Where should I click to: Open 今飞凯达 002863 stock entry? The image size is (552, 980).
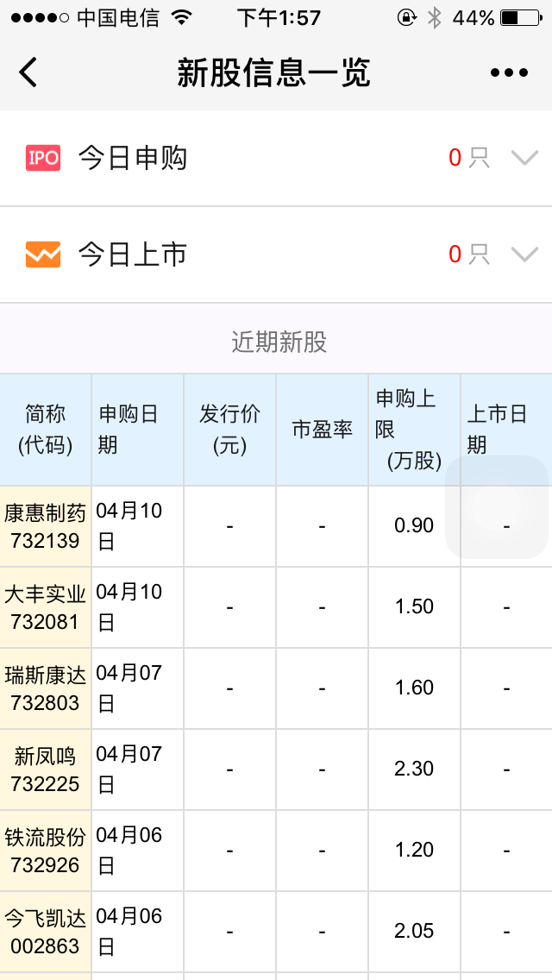(46, 932)
